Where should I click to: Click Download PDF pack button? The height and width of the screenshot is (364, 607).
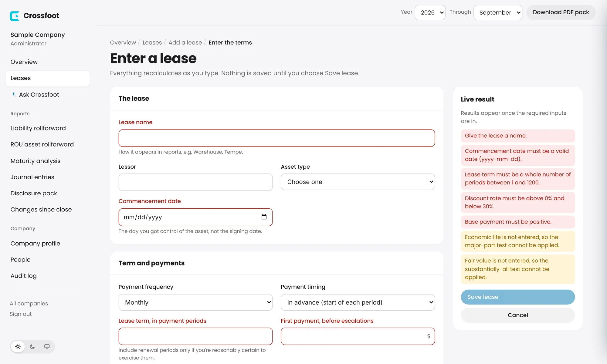561,12
